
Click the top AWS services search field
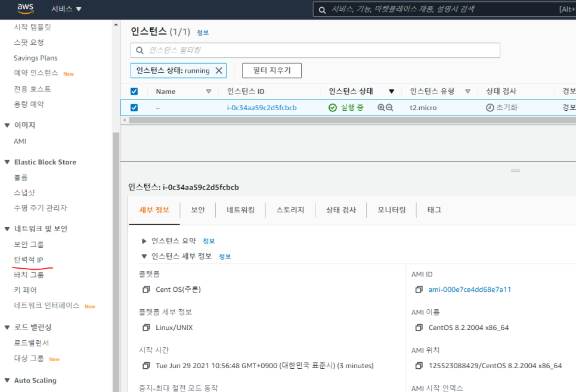pos(444,9)
